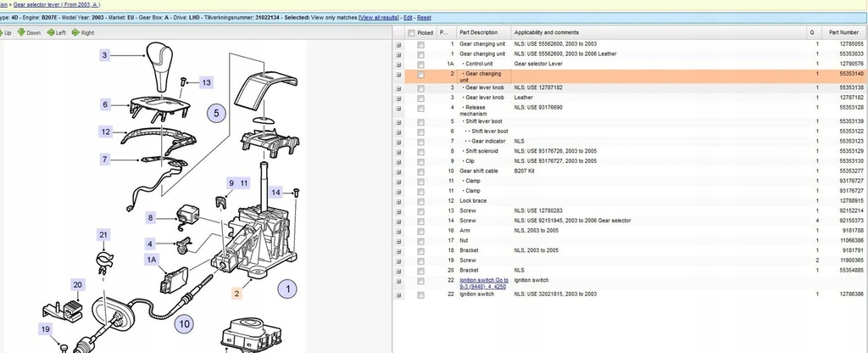Click the Left arrow navigation icon
Image resolution: width=868 pixels, height=353 pixels.
pyautogui.click(x=51, y=33)
